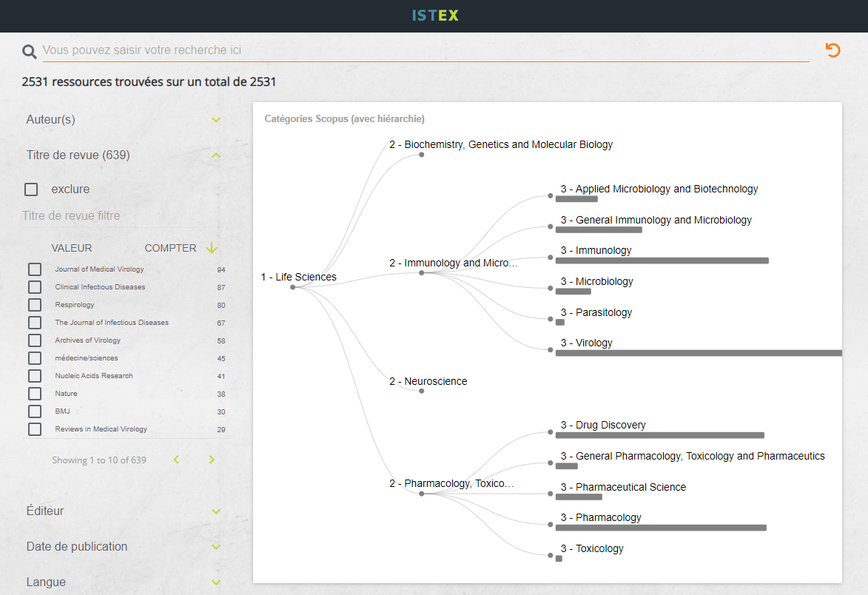Click the search magnifier icon
The image size is (868, 595).
coord(30,52)
